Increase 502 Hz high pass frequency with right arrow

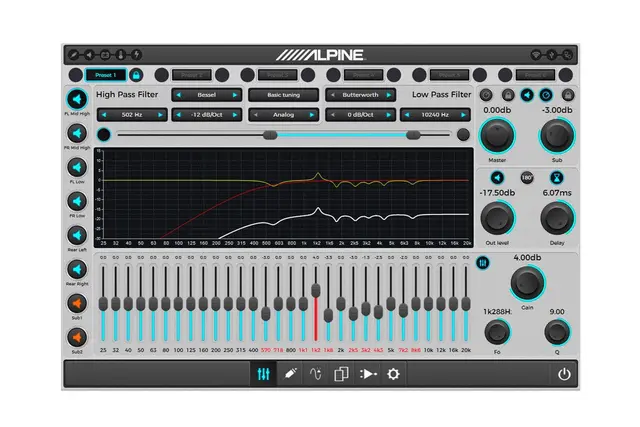click(160, 115)
